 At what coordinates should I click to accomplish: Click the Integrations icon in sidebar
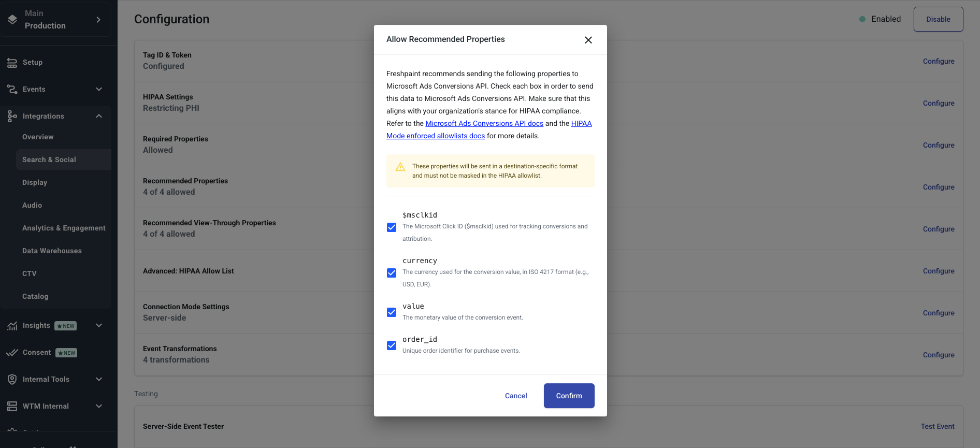pyautogui.click(x=12, y=117)
